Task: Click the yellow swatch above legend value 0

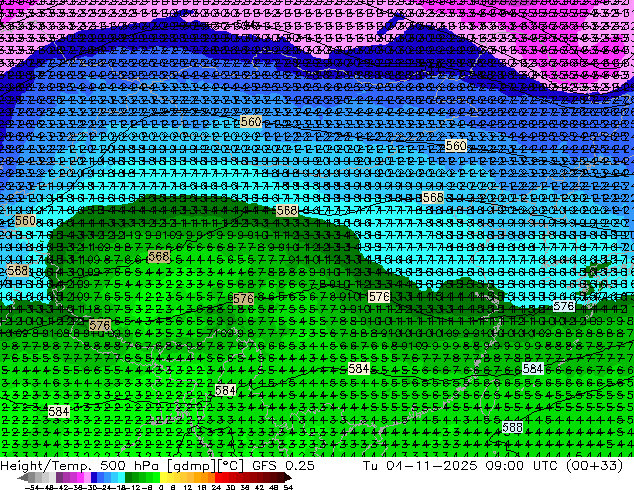Action: (163, 477)
